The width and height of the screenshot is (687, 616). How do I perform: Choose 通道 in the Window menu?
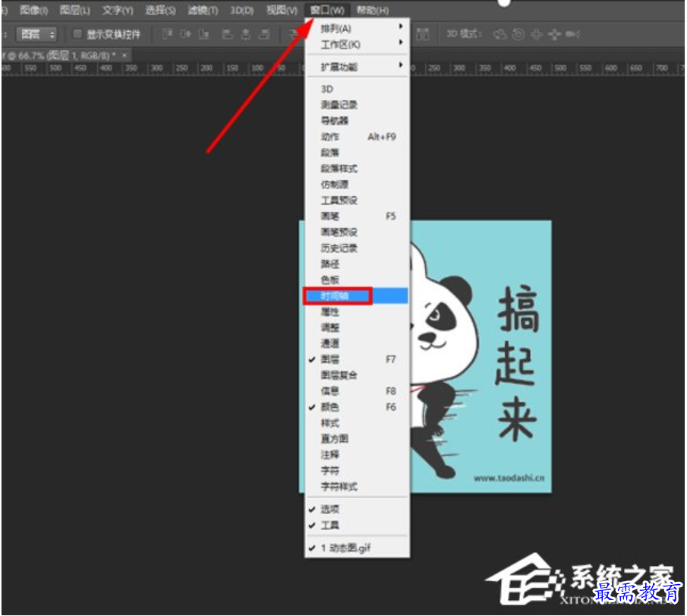click(357, 343)
